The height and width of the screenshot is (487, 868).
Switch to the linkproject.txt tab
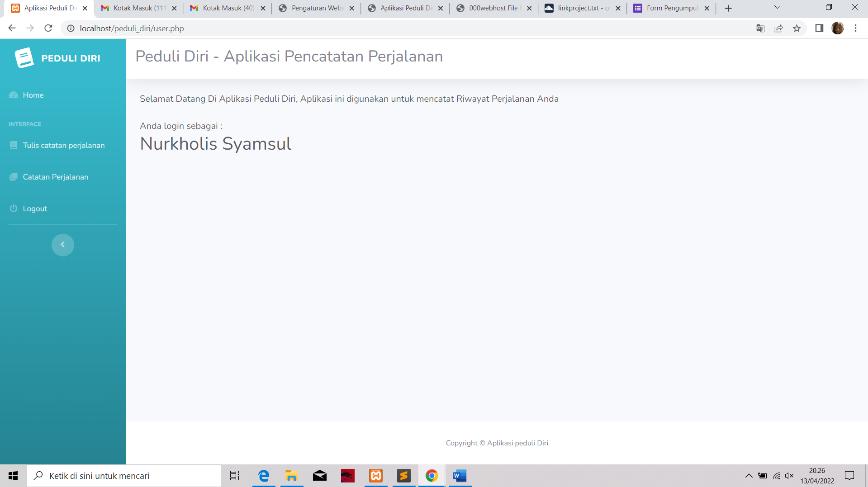coord(582,8)
